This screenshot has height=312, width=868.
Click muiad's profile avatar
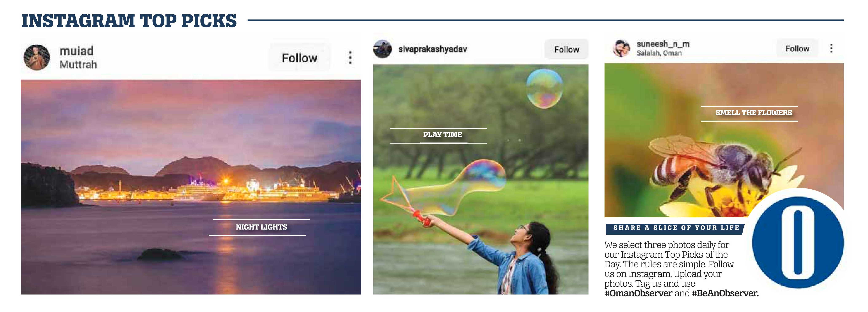tap(36, 57)
